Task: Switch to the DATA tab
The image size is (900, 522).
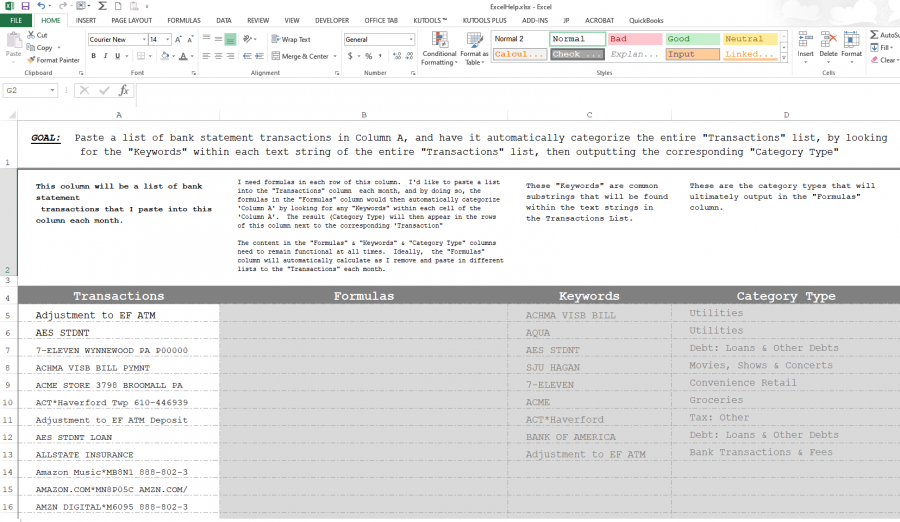Action: coord(224,20)
